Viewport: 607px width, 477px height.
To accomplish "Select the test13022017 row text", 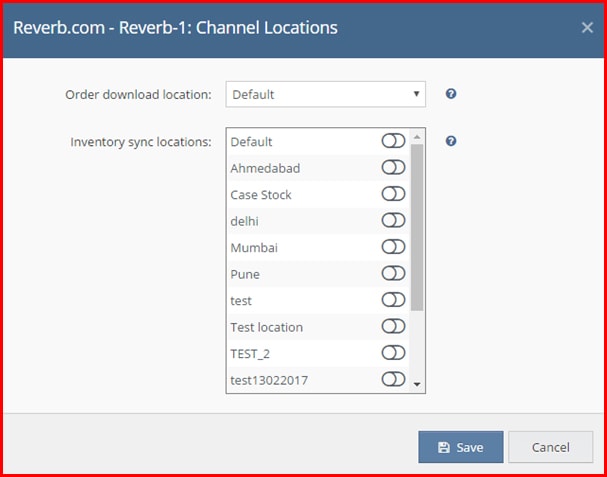I will click(x=269, y=380).
